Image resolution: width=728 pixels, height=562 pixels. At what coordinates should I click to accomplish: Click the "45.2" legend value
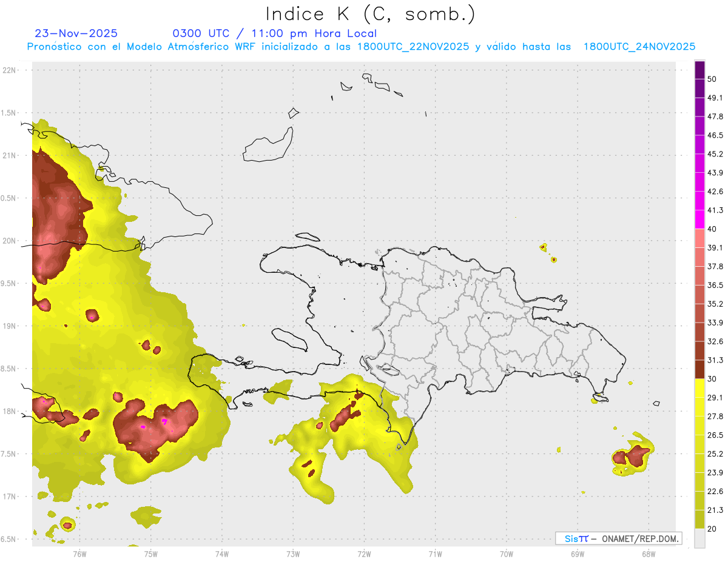[x=715, y=155]
